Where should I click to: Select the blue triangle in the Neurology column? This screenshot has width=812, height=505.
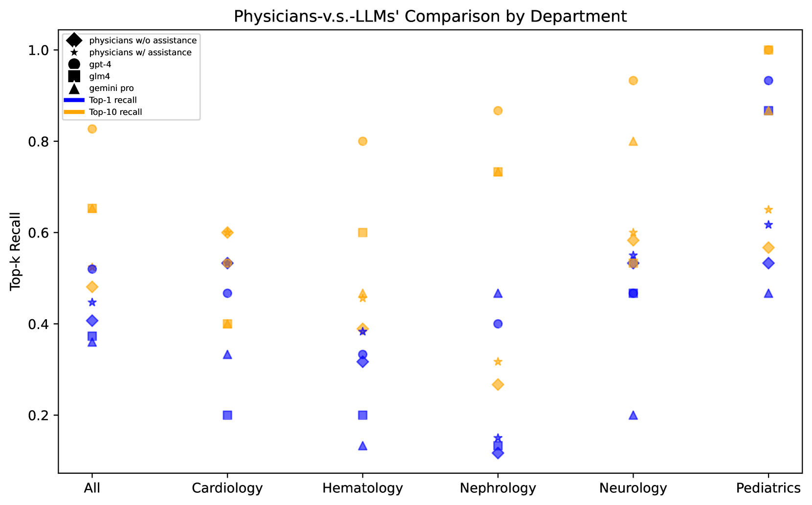[633, 415]
